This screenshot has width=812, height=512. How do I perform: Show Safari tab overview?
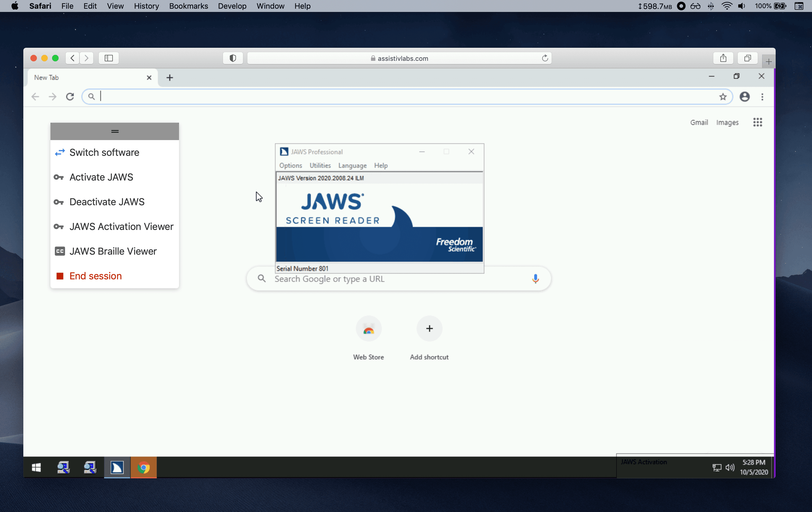(747, 58)
